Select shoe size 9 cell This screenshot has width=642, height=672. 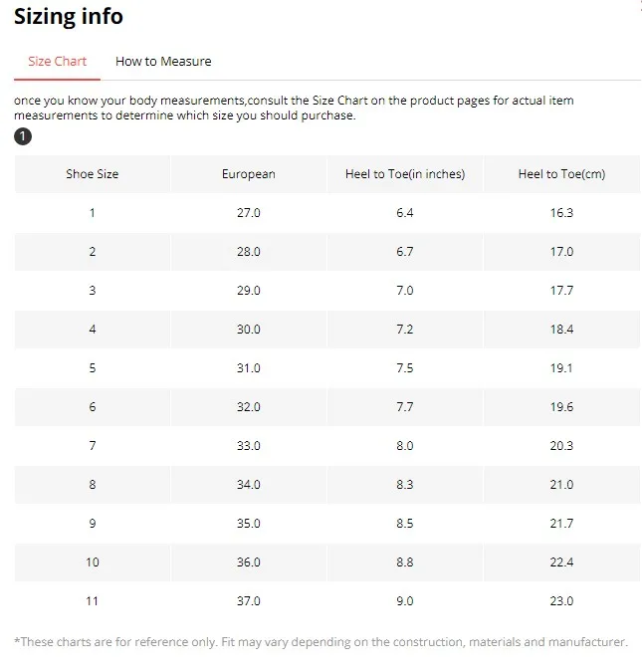[93, 524]
